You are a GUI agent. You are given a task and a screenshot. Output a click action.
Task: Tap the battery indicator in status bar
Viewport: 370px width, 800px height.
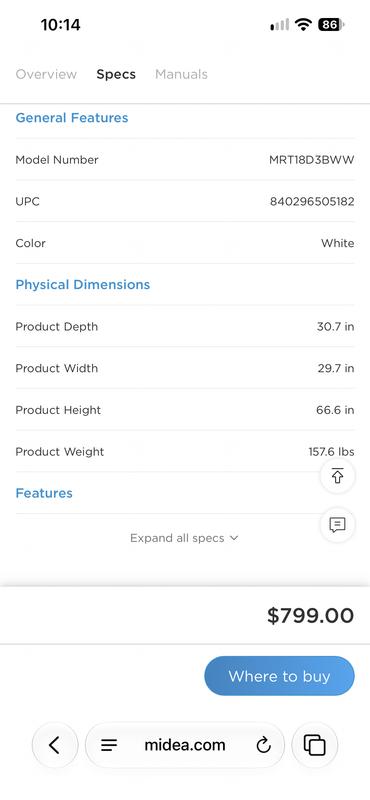click(x=331, y=24)
